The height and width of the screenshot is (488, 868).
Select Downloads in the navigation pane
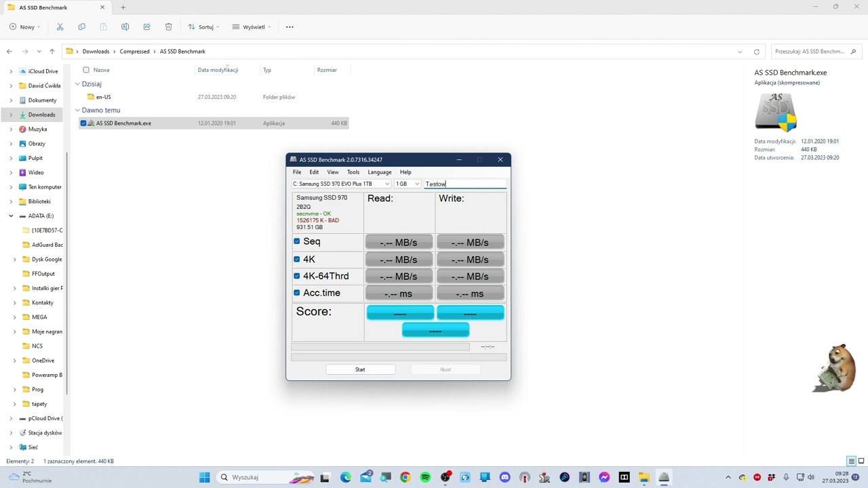click(x=41, y=115)
